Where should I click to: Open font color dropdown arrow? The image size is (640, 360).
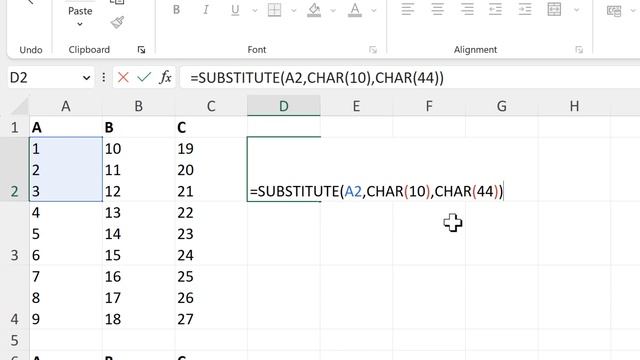pos(373,10)
